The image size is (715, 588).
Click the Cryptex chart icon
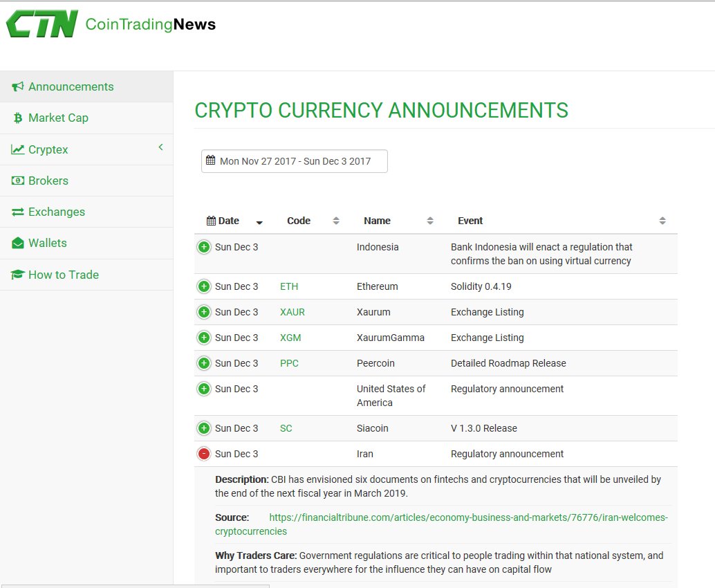pos(17,149)
